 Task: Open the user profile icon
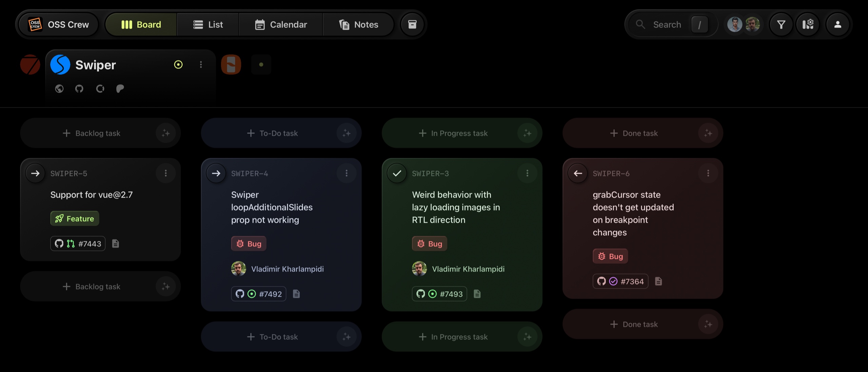(837, 24)
